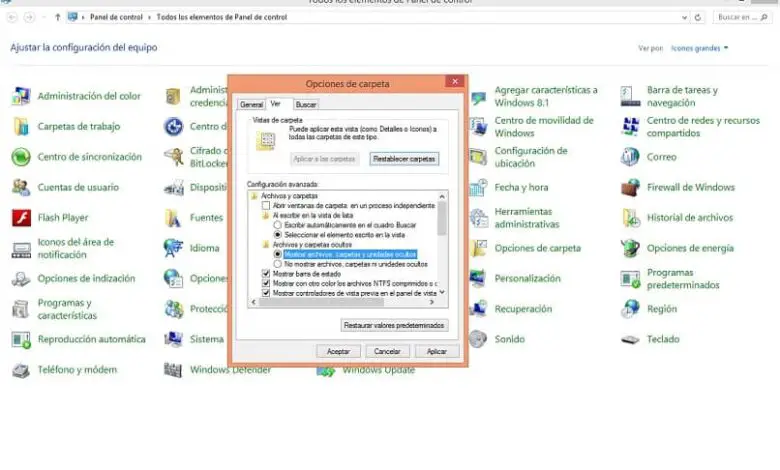This screenshot has height=470, width=780.
Task: Open Opciones de indización icon
Action: coord(21,279)
